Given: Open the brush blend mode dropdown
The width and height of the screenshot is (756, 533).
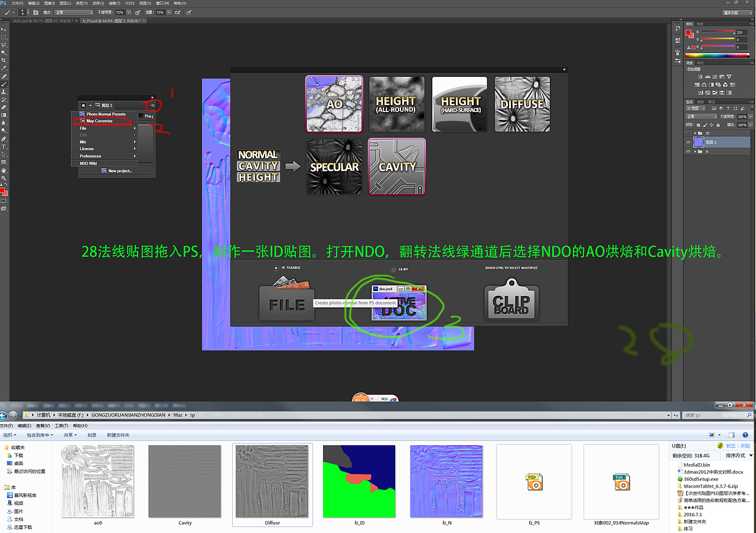Looking at the screenshot, I should click(74, 12).
